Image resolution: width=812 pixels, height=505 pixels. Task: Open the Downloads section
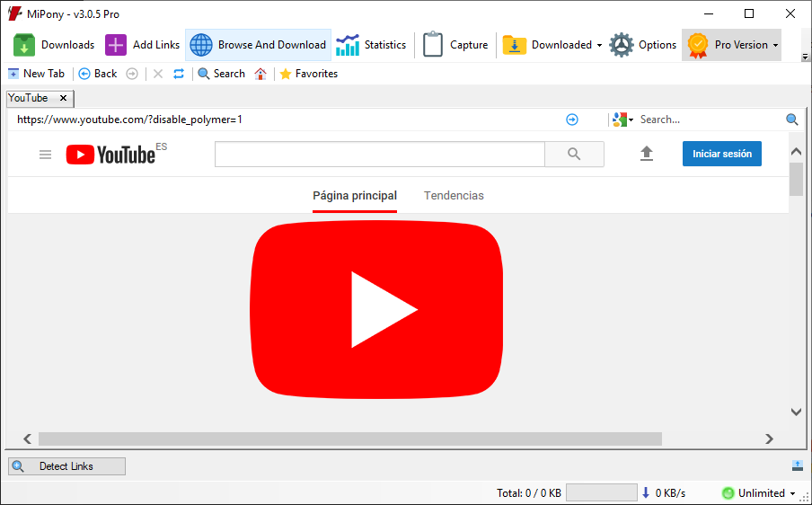(x=54, y=45)
